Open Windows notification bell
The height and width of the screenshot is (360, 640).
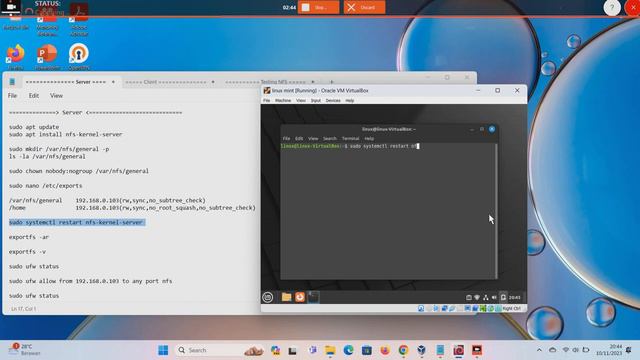pos(629,350)
